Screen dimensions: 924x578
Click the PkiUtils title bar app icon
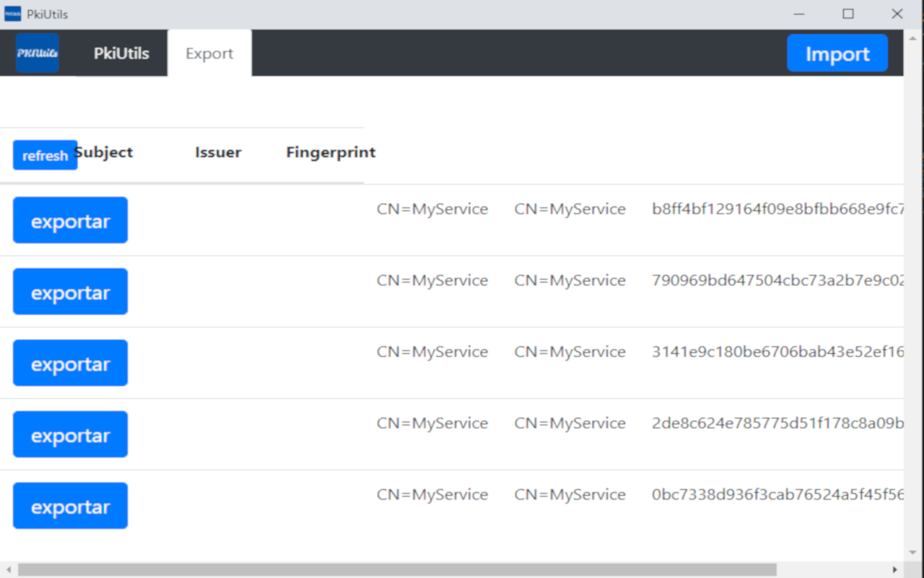tap(13, 14)
